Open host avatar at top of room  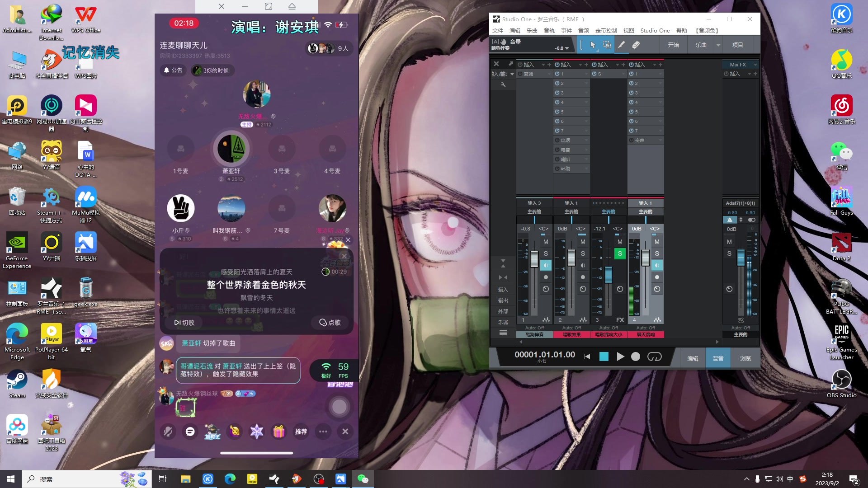(x=256, y=94)
